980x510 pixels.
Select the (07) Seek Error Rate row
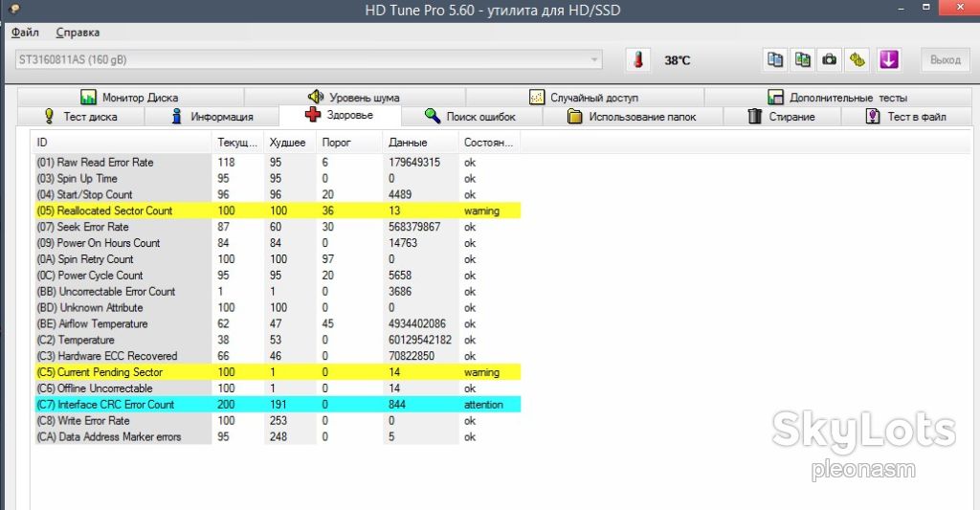point(278,227)
